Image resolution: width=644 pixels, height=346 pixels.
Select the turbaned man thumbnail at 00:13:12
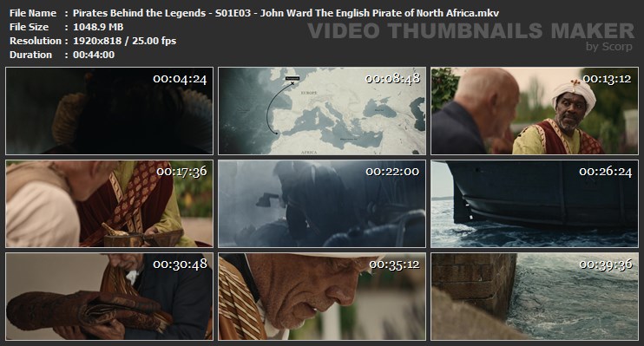[535, 111]
